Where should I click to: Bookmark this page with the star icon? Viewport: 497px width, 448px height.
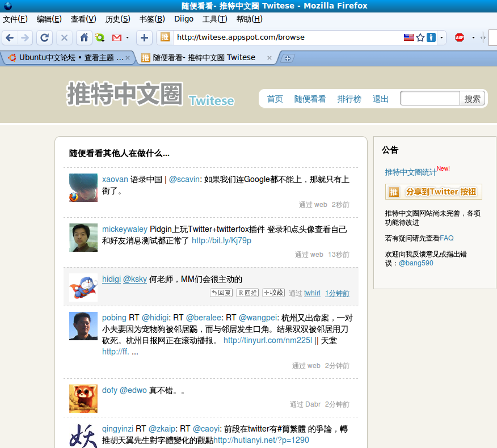pos(420,37)
